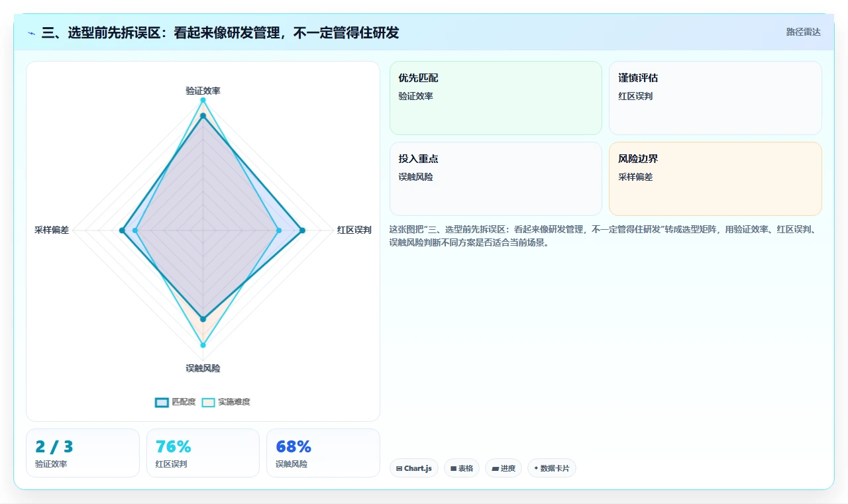Select the 68% 误触风险 stat card
848x504 pixels.
pyautogui.click(x=323, y=453)
